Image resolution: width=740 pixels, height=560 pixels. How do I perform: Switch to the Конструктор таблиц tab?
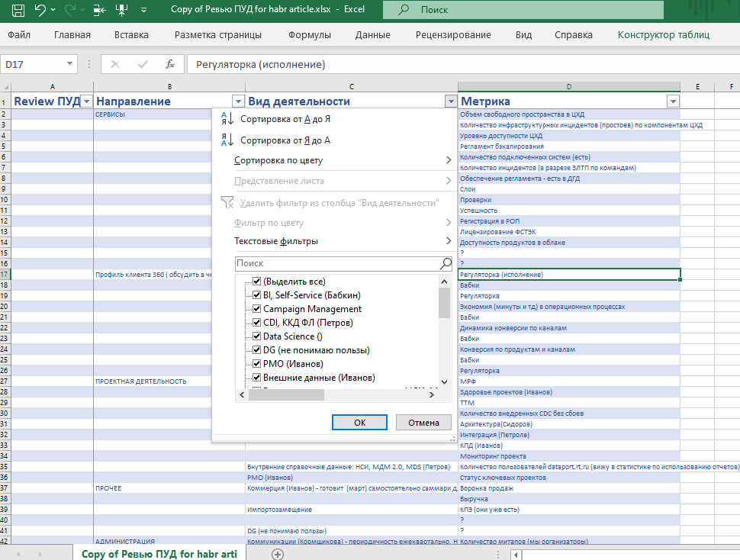tap(664, 35)
